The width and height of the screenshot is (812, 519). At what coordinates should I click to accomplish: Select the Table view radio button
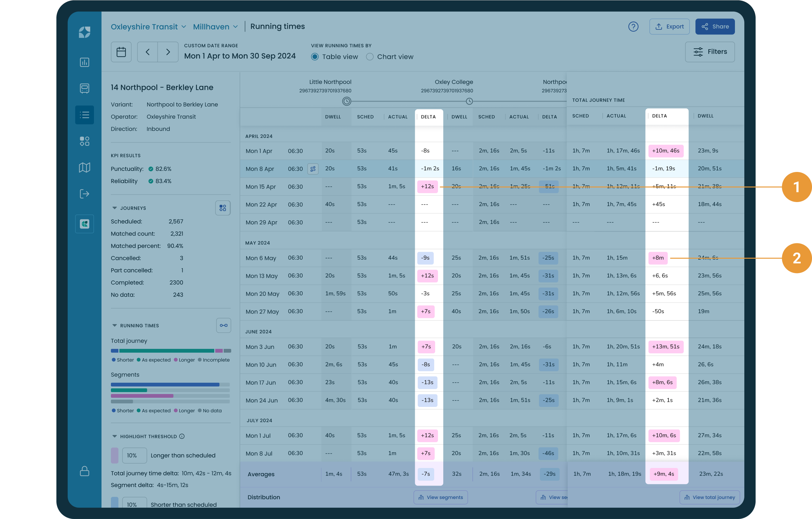[x=315, y=57]
